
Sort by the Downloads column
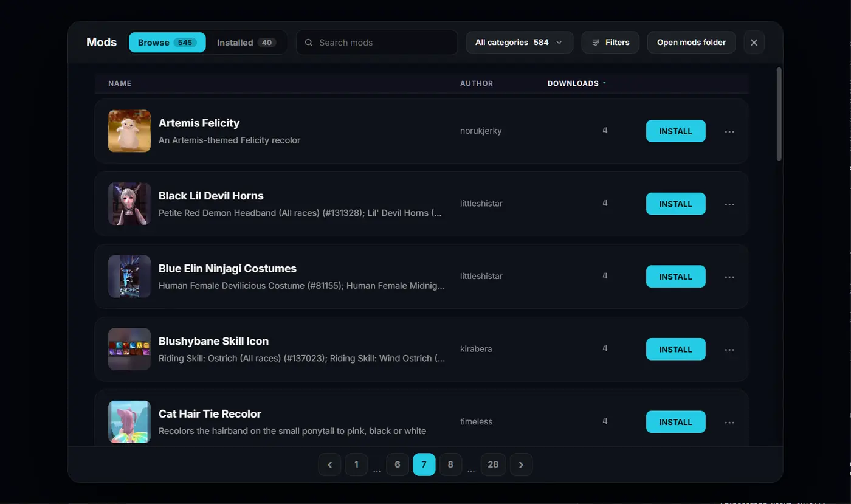click(x=576, y=83)
